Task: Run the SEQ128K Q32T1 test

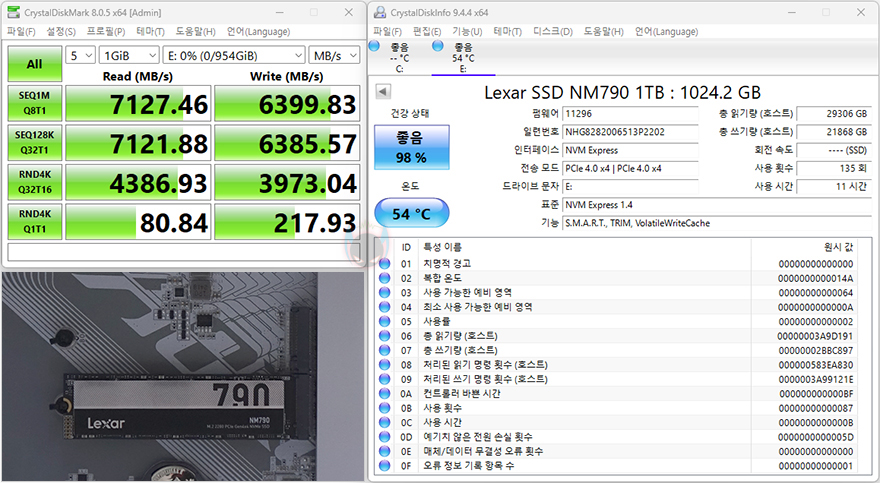Action: tap(35, 142)
